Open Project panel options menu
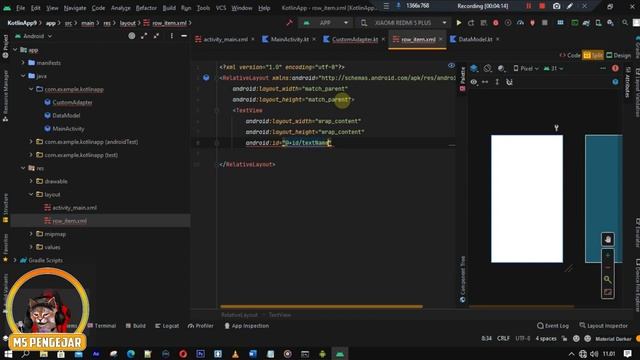Viewport: 640px width, 360px height. tap(171, 36)
